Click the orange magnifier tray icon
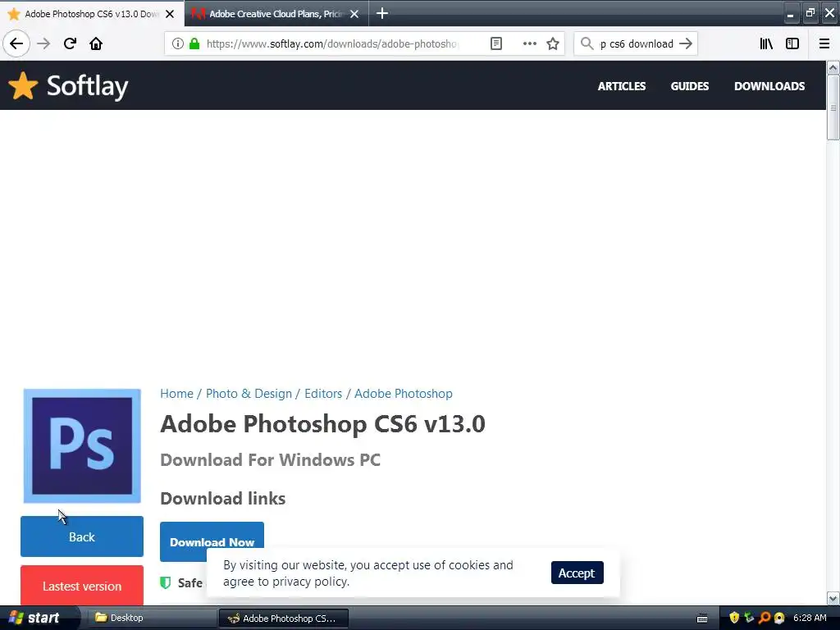The width and height of the screenshot is (840, 630). 765,618
